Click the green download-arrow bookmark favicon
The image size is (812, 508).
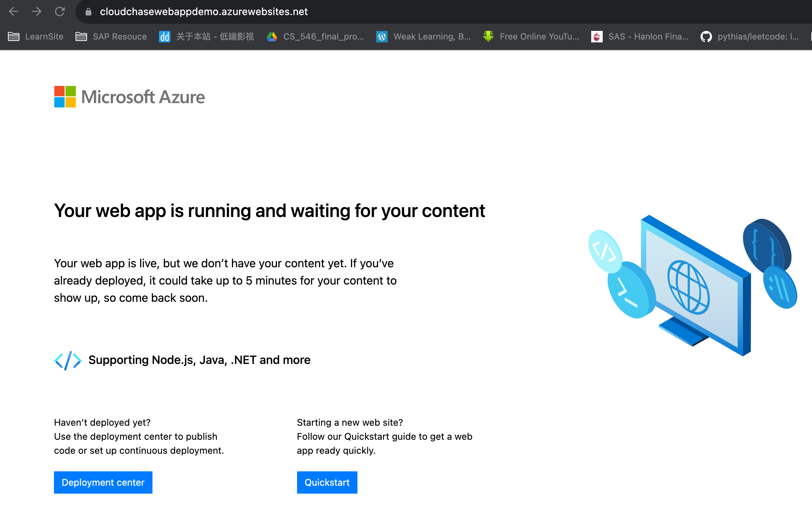point(488,36)
